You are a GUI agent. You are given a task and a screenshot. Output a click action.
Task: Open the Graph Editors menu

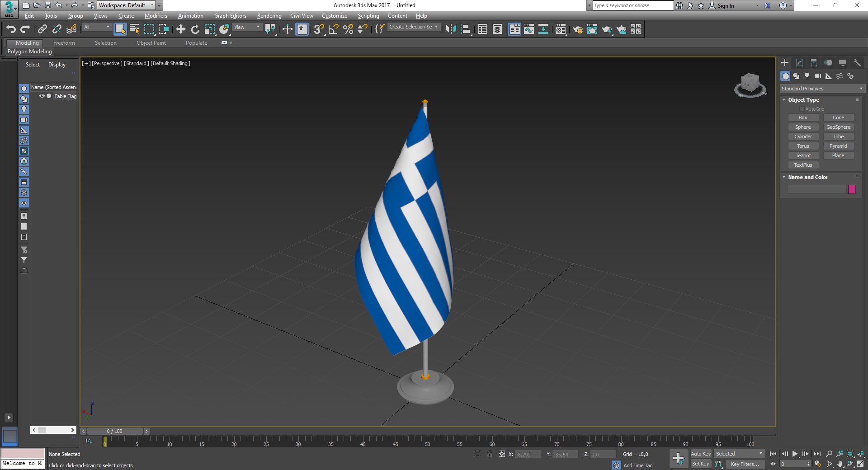pyautogui.click(x=230, y=16)
